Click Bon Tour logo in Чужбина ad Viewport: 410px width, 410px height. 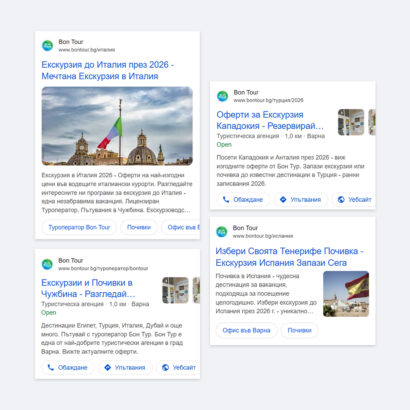click(47, 264)
